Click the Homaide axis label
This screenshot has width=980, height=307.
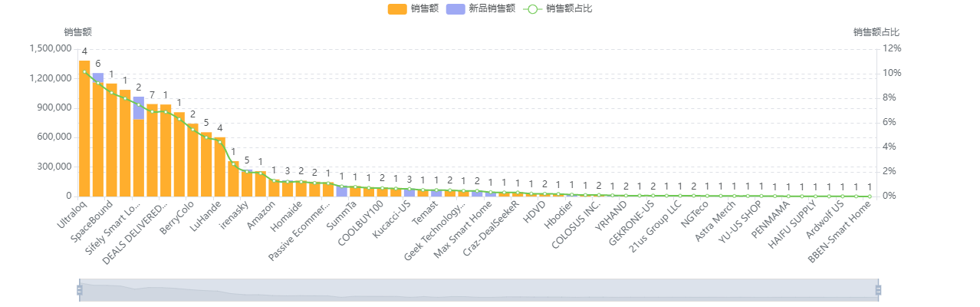coord(287,216)
